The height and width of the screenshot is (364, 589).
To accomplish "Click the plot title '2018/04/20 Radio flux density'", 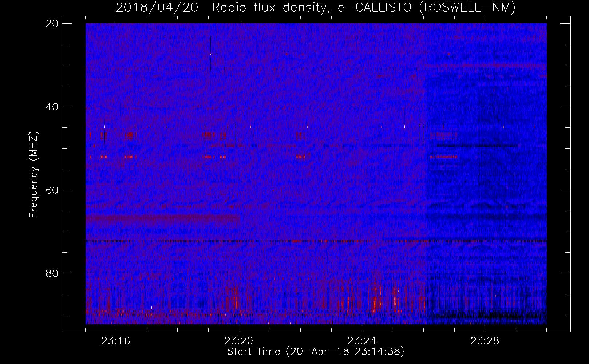I will [x=316, y=7].
